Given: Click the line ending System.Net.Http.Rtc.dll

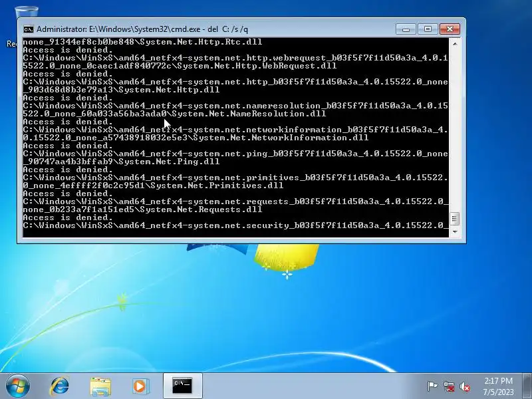Looking at the screenshot, I should [142, 42].
